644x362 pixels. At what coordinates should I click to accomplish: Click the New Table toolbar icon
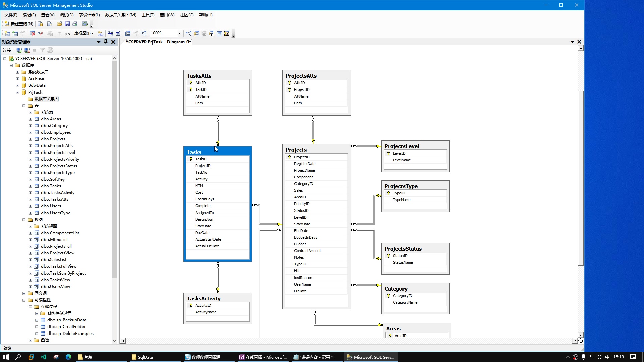[x=7, y=33]
